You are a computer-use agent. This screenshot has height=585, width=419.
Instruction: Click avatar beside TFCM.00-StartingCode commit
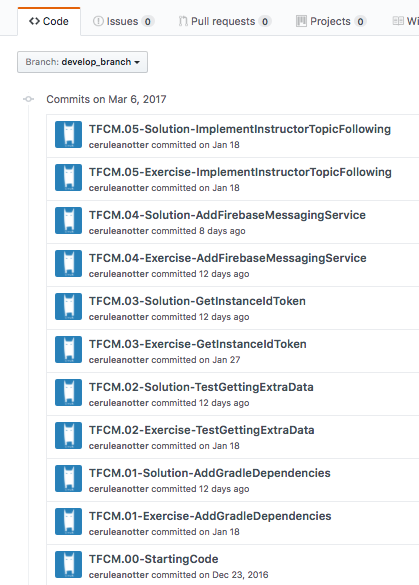click(x=69, y=564)
